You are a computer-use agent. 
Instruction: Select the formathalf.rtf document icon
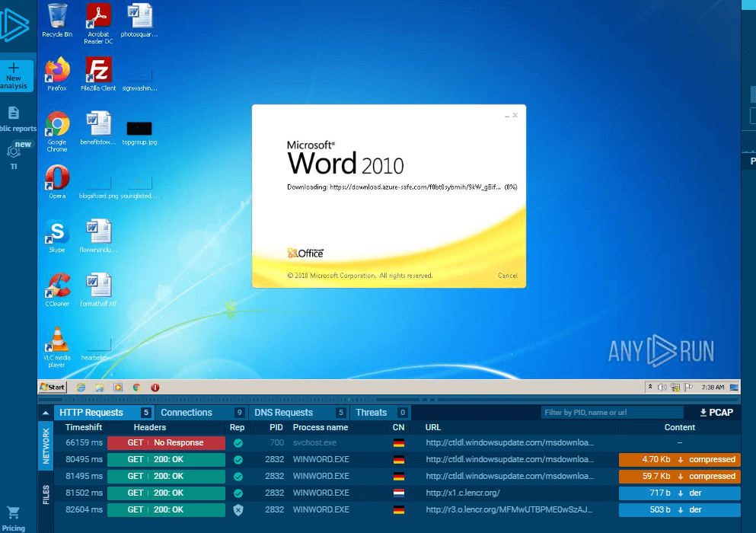pyautogui.click(x=98, y=290)
